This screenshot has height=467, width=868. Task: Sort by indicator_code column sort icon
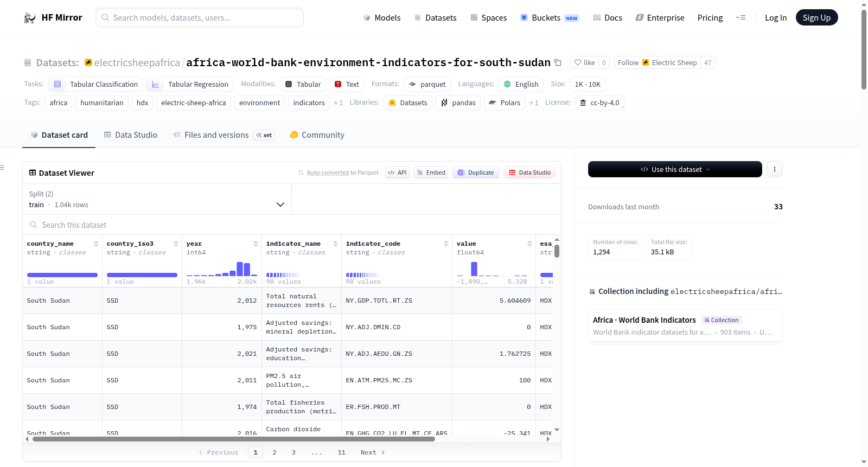446,244
